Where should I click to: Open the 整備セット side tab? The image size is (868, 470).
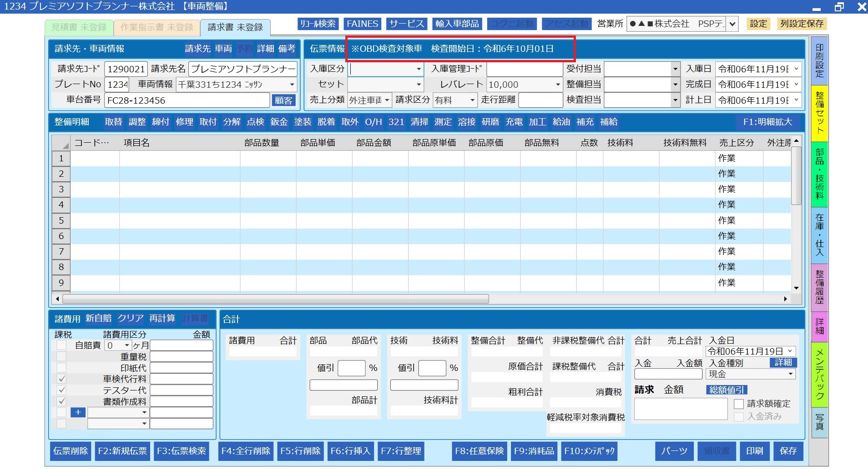click(819, 113)
